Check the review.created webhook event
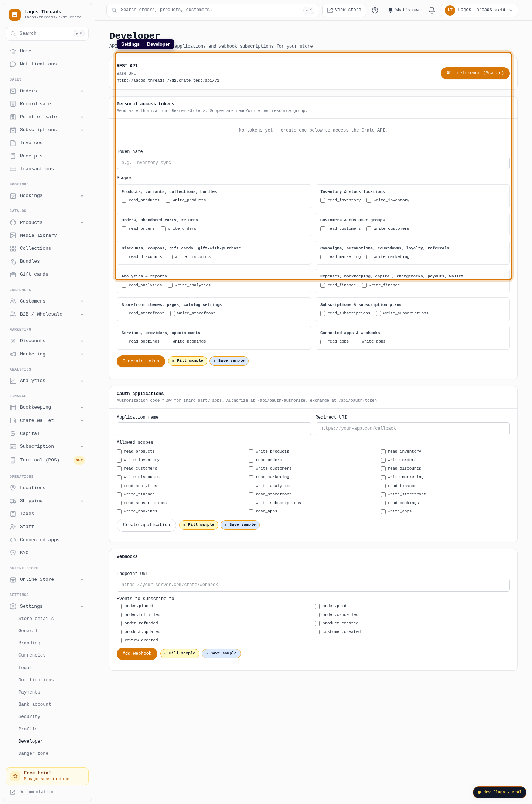Image resolution: width=532 pixels, height=804 pixels. 119,641
